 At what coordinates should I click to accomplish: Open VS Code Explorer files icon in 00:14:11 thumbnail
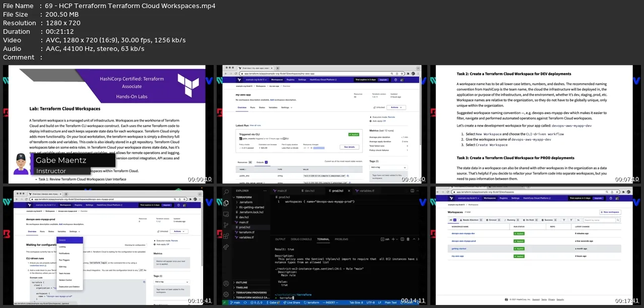pyautogui.click(x=226, y=203)
